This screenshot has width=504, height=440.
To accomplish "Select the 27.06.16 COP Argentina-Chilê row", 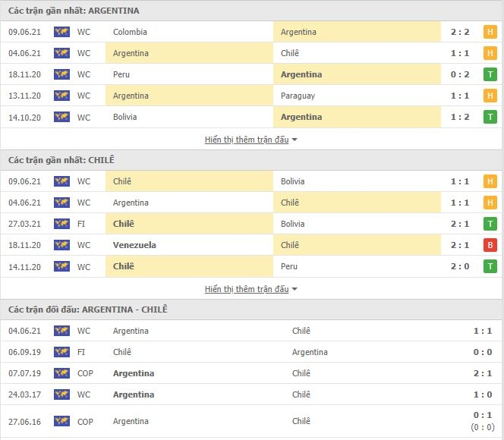I will pyautogui.click(x=252, y=421).
